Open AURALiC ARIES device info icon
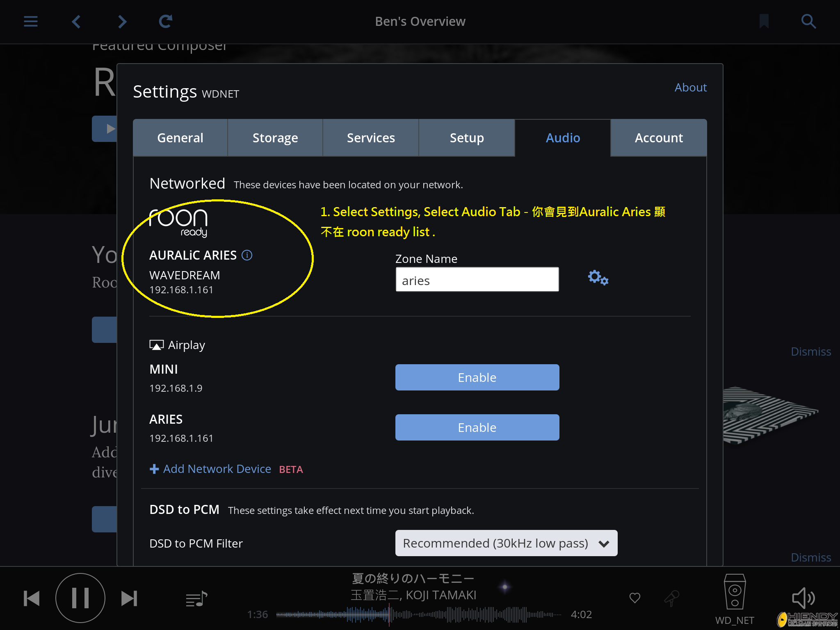 pos(247,255)
